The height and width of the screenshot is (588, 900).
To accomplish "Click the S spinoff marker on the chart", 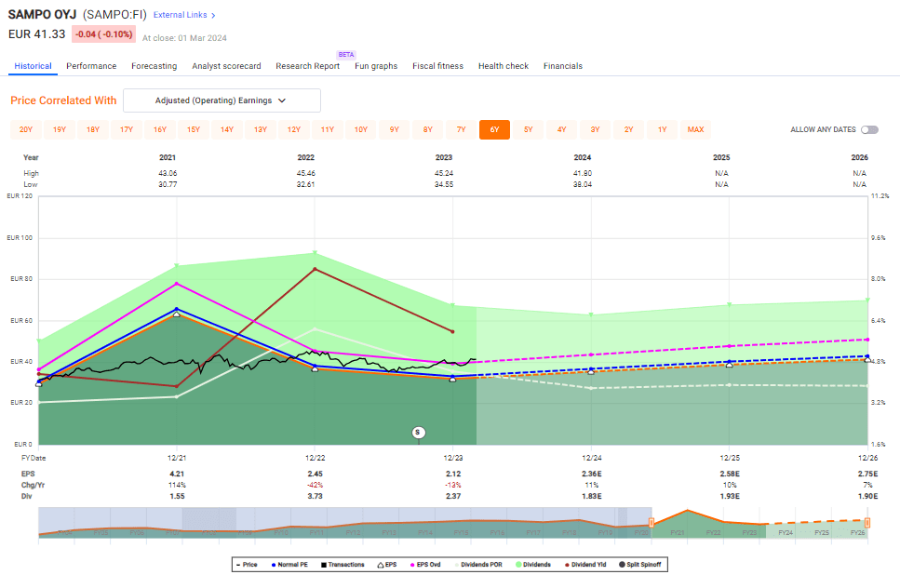I will (x=418, y=432).
